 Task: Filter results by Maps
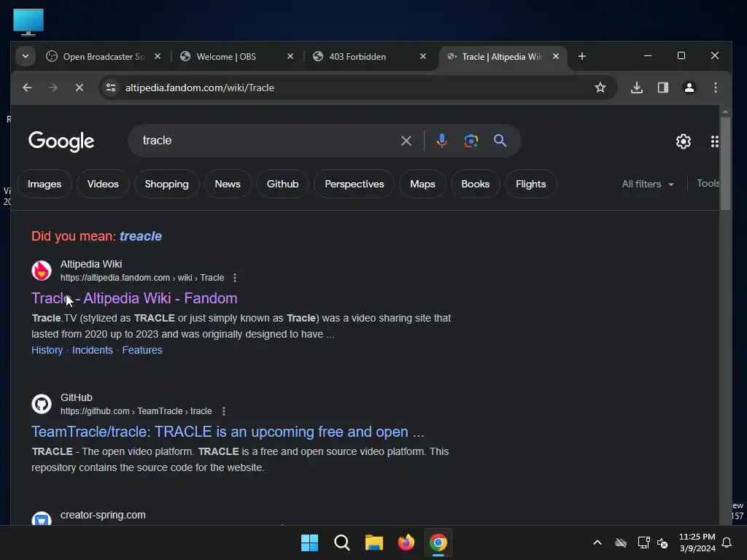[x=422, y=184]
